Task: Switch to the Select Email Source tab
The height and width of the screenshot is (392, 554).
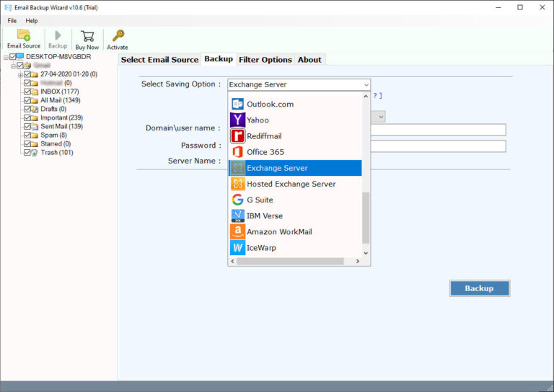Action: (x=159, y=60)
